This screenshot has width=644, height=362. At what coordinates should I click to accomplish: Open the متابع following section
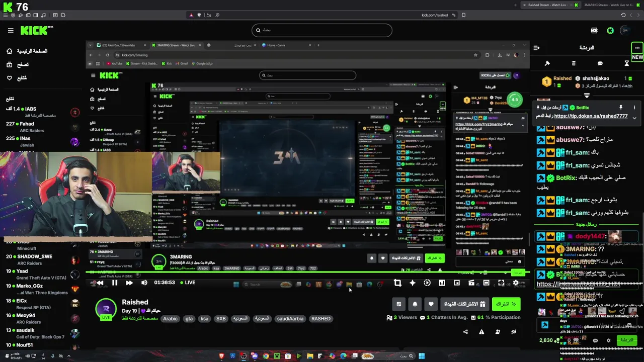[x=17, y=78]
